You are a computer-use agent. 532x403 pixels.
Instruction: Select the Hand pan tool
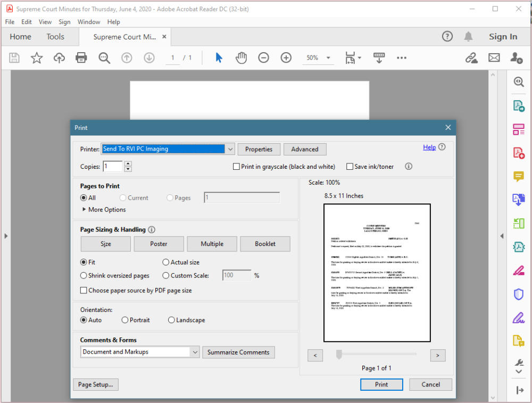[241, 57]
